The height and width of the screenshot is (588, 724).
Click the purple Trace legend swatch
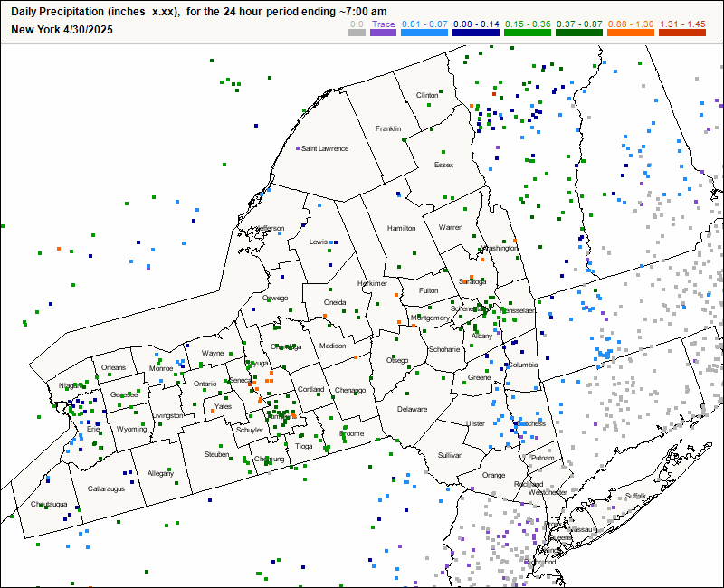383,33
